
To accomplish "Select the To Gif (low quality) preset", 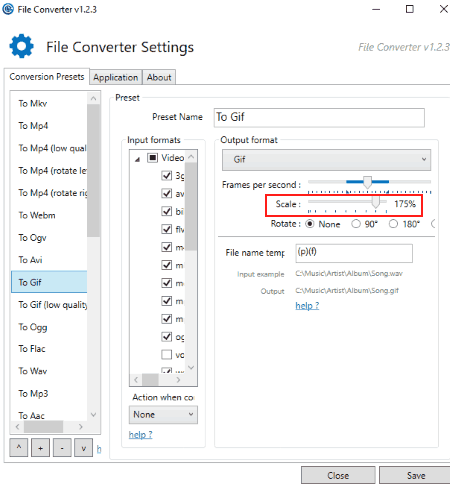I will [x=49, y=304].
